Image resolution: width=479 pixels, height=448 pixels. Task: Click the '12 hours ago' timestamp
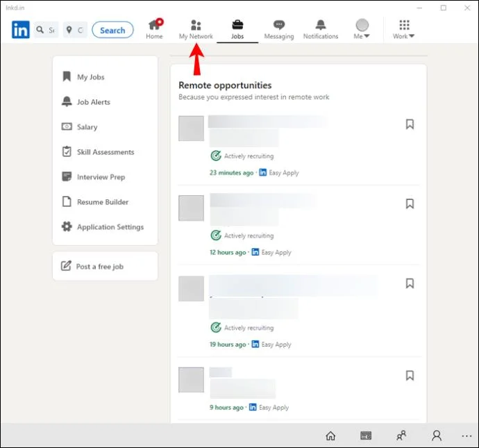(x=228, y=253)
